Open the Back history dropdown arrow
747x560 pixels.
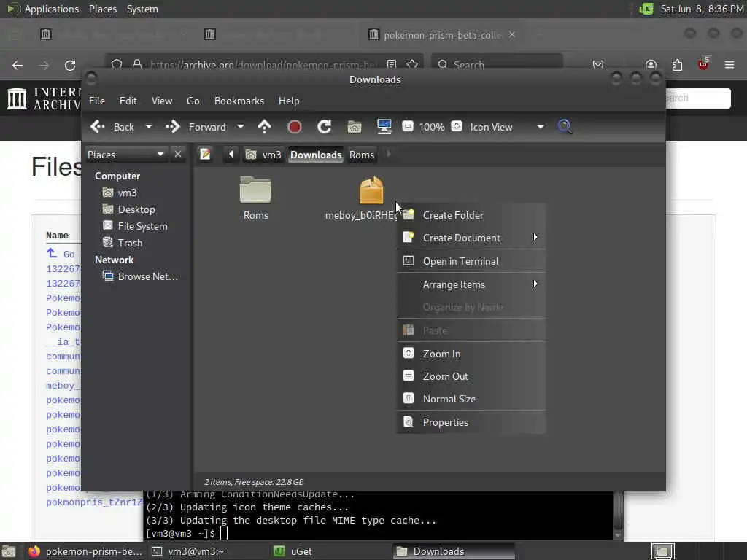(149, 127)
